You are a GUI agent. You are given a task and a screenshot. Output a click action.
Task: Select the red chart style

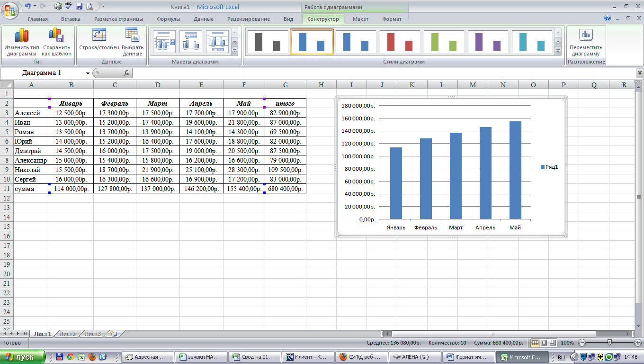tap(399, 42)
